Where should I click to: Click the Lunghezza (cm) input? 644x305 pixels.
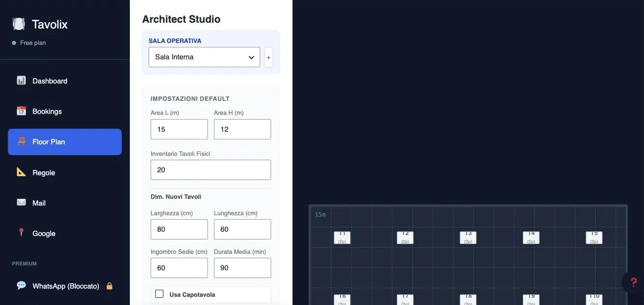pyautogui.click(x=242, y=229)
